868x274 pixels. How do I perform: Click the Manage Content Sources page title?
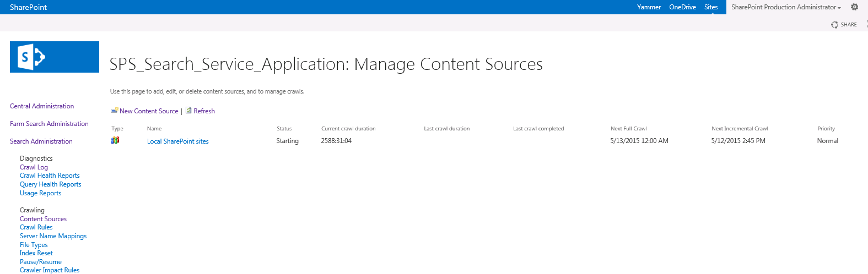point(326,64)
